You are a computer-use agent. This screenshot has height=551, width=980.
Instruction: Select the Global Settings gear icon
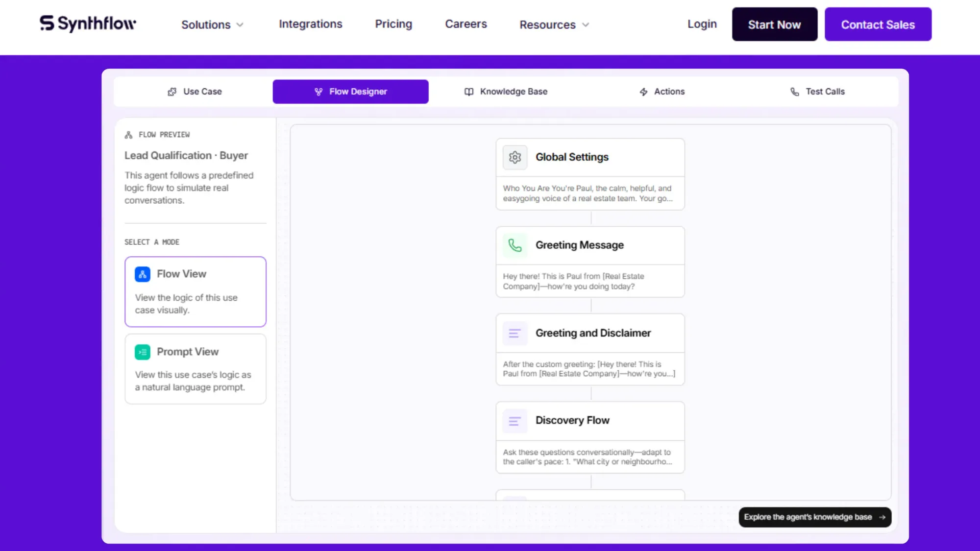[514, 157]
